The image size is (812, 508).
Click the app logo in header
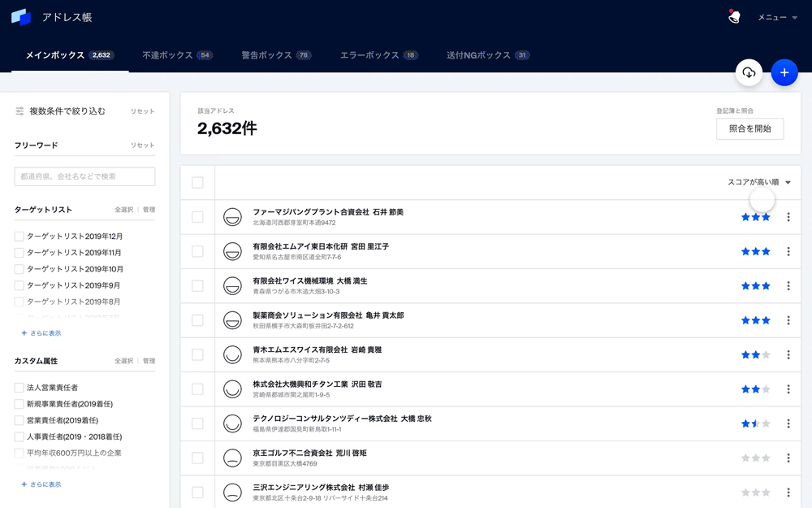click(21, 17)
